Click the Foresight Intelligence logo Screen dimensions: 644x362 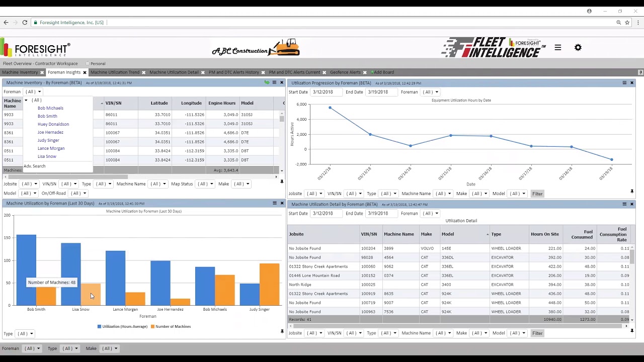(x=35, y=49)
